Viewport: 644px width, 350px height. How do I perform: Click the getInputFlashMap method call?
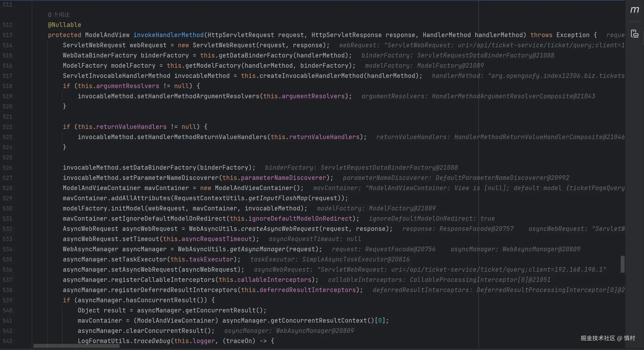click(278, 198)
